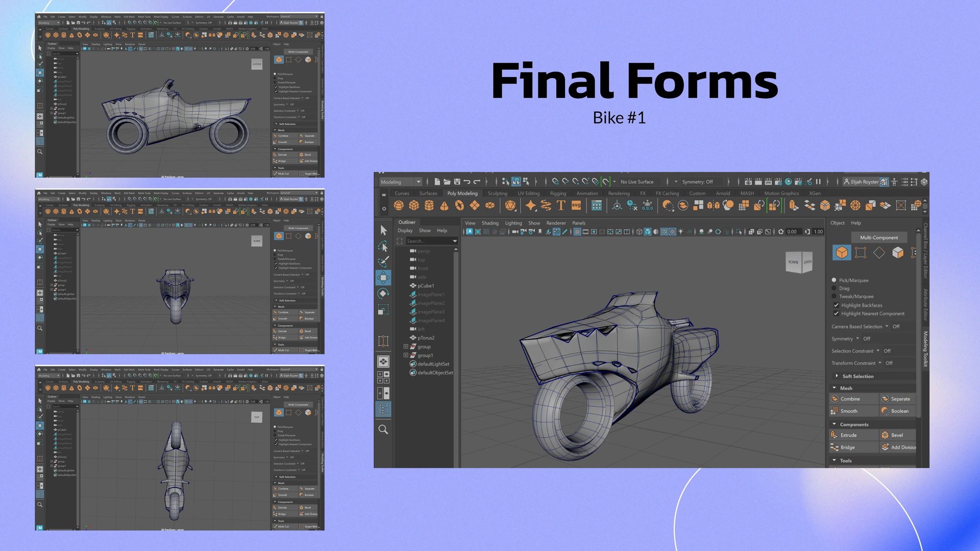Image resolution: width=980 pixels, height=551 pixels.
Task: Click the Open Scene folder icon
Action: pos(447,182)
